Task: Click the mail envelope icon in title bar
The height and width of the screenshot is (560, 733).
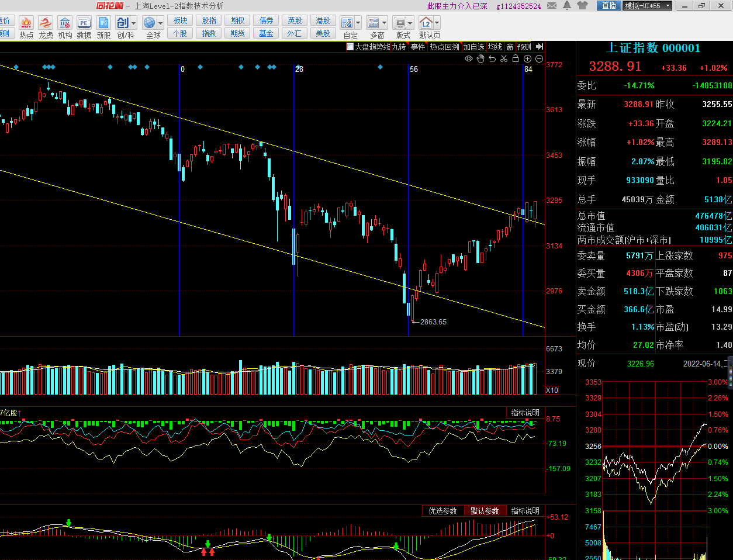Action: (x=552, y=6)
